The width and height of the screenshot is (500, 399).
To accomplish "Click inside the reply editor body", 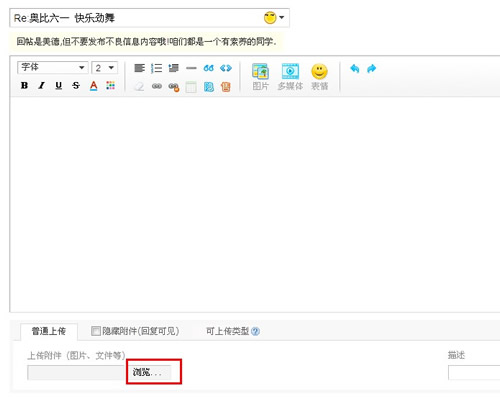I will click(x=255, y=204).
